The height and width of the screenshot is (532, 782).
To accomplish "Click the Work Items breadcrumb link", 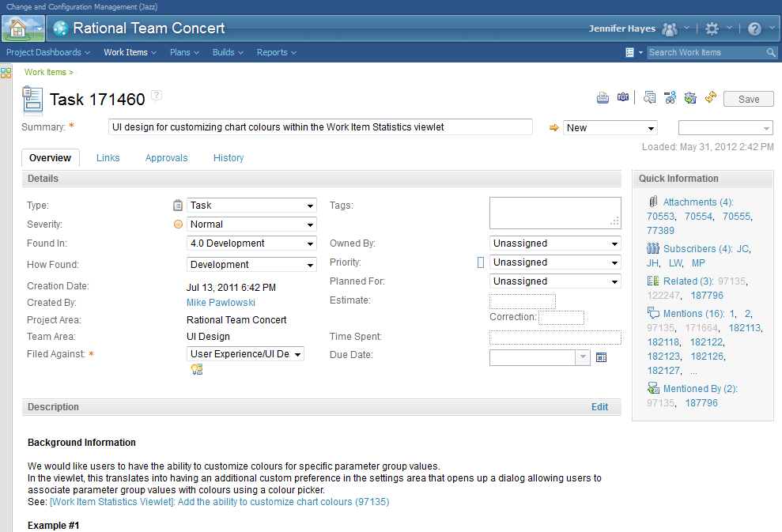I will click(45, 72).
